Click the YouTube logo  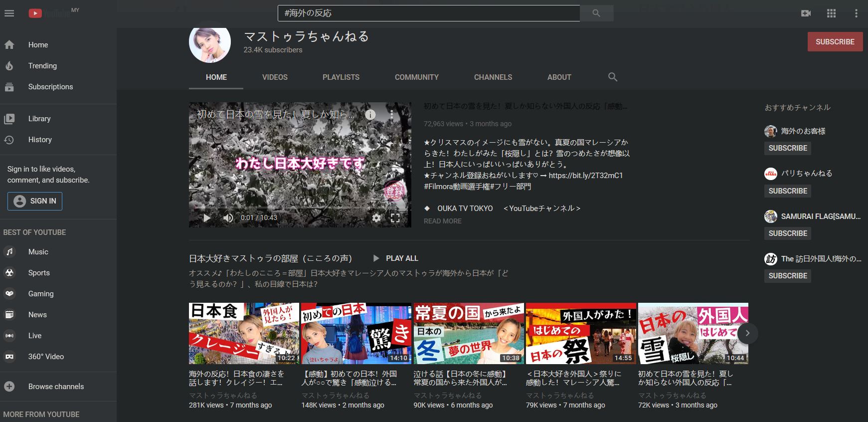[50, 13]
